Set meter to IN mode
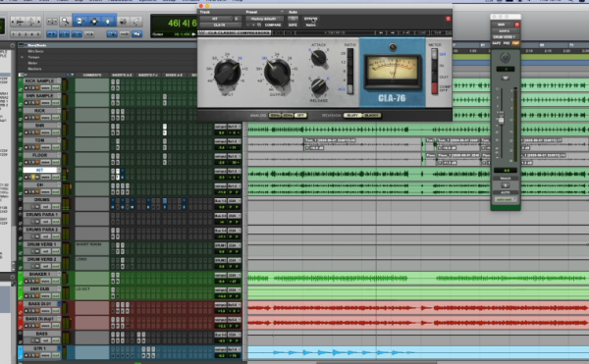The image size is (589, 364). [x=434, y=66]
